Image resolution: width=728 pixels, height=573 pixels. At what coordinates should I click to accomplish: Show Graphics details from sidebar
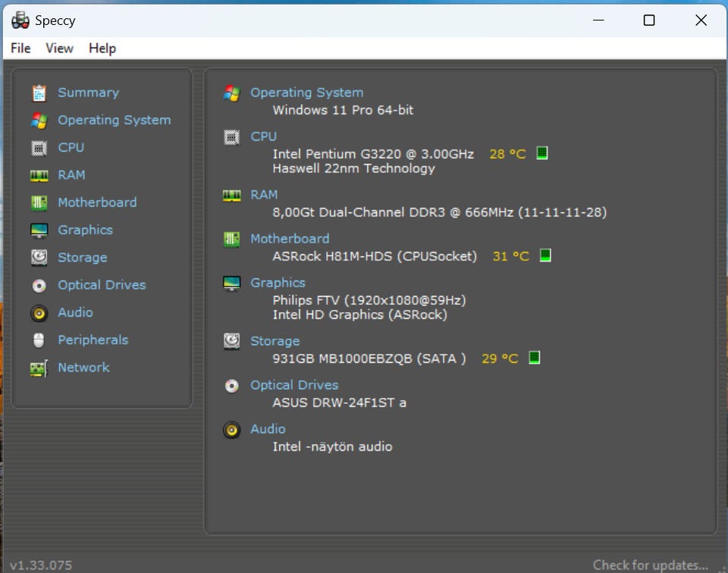pos(86,230)
